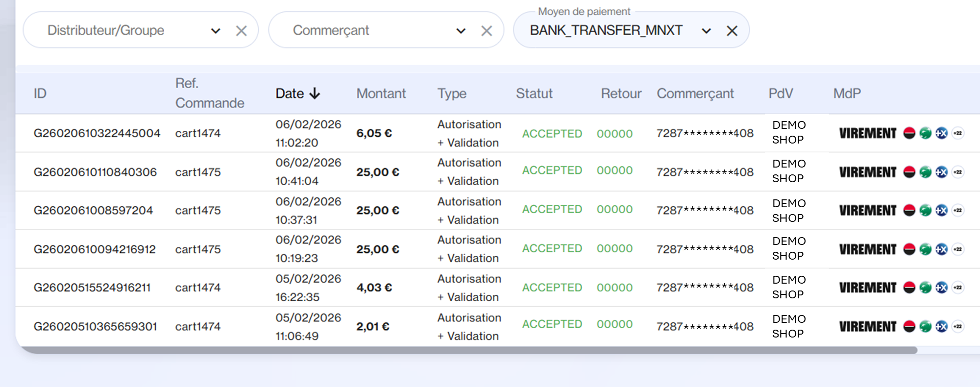
Task: Click red bank icon in 4,03 € row
Action: pyautogui.click(x=909, y=288)
